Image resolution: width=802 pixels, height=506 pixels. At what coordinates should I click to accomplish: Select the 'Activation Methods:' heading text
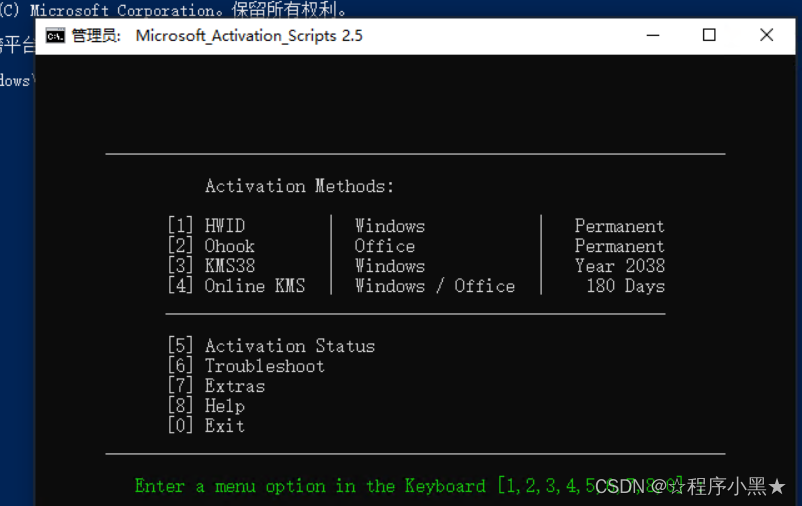[x=299, y=186]
